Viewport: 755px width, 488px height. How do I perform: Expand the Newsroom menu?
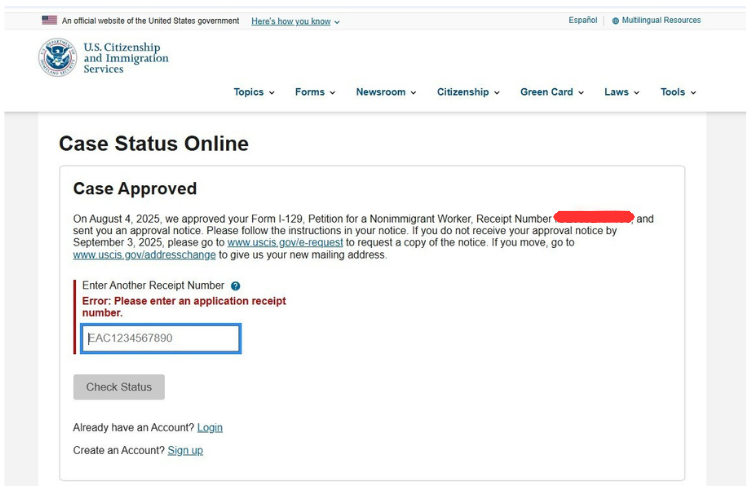pyautogui.click(x=386, y=92)
